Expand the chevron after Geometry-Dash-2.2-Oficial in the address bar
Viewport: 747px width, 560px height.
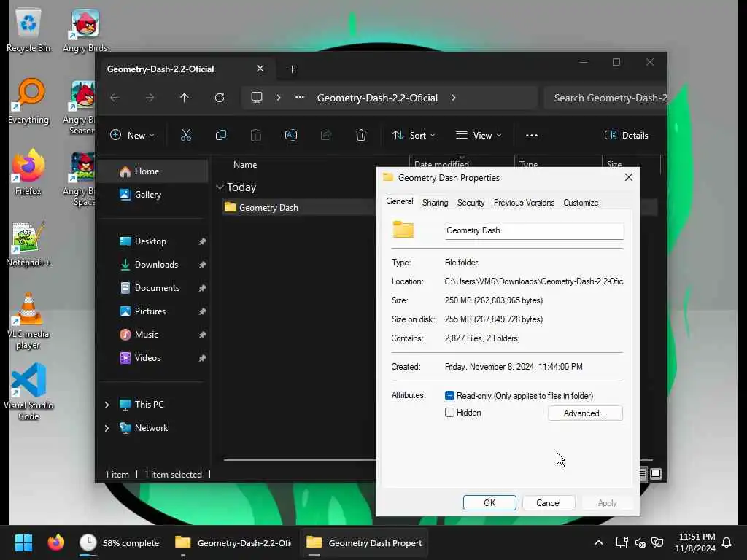454,98
